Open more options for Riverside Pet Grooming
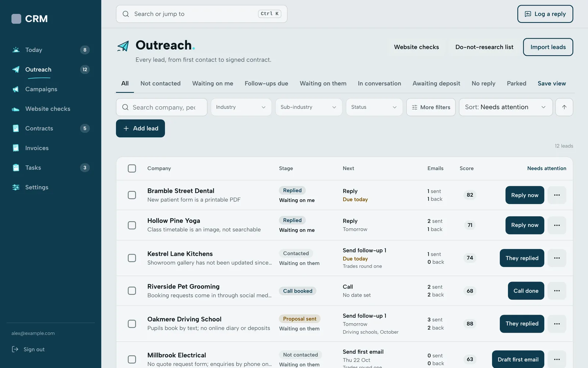This screenshot has height=368, width=588. point(557,291)
